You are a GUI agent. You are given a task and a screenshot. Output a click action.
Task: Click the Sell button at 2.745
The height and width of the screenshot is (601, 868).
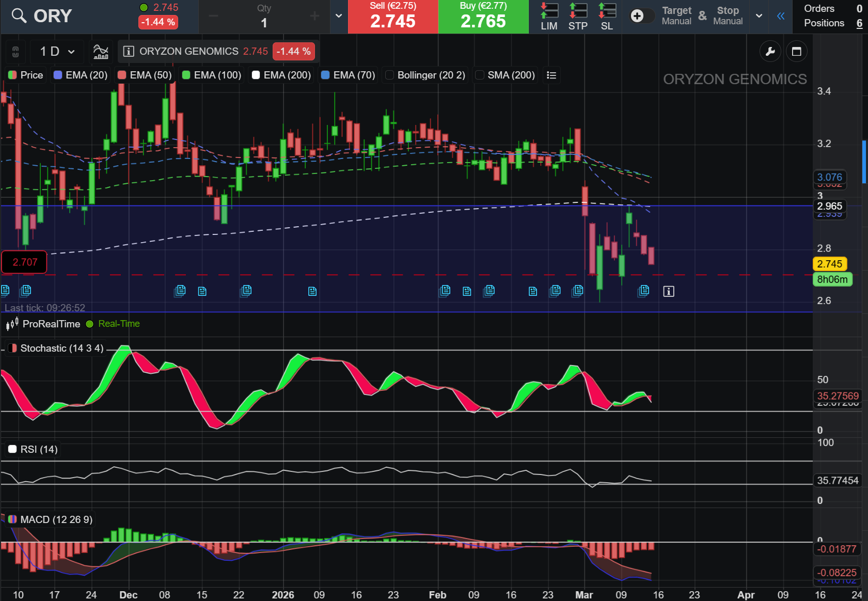393,17
